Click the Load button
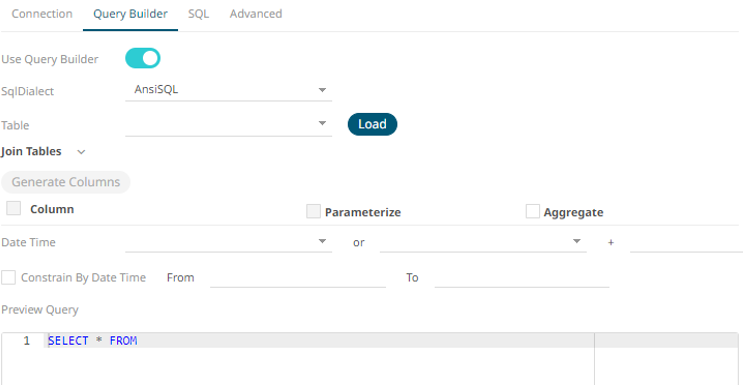 pos(372,125)
